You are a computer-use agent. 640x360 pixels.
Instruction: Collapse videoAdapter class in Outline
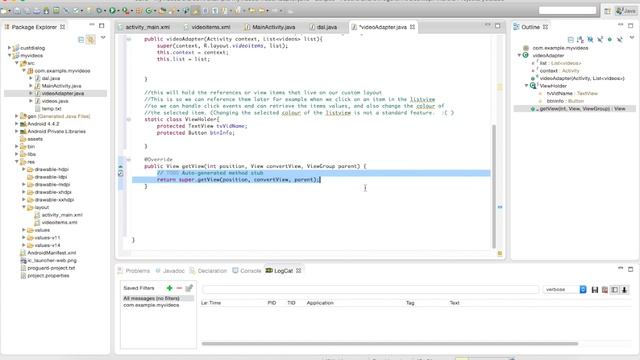point(519,55)
